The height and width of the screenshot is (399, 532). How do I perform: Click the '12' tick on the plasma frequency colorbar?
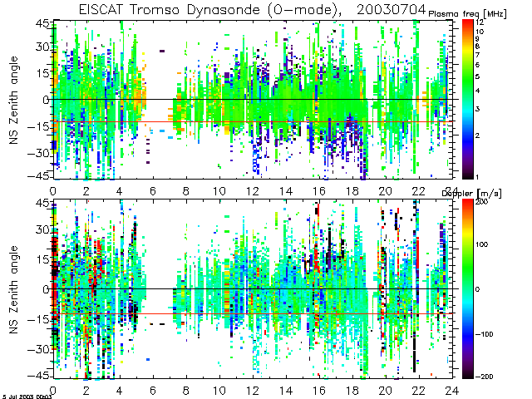coord(480,22)
